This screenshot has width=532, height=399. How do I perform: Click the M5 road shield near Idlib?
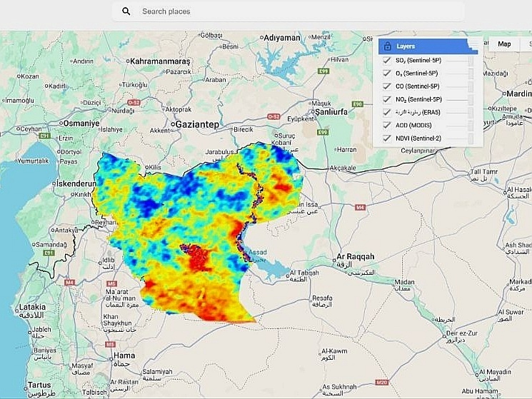[111, 283]
